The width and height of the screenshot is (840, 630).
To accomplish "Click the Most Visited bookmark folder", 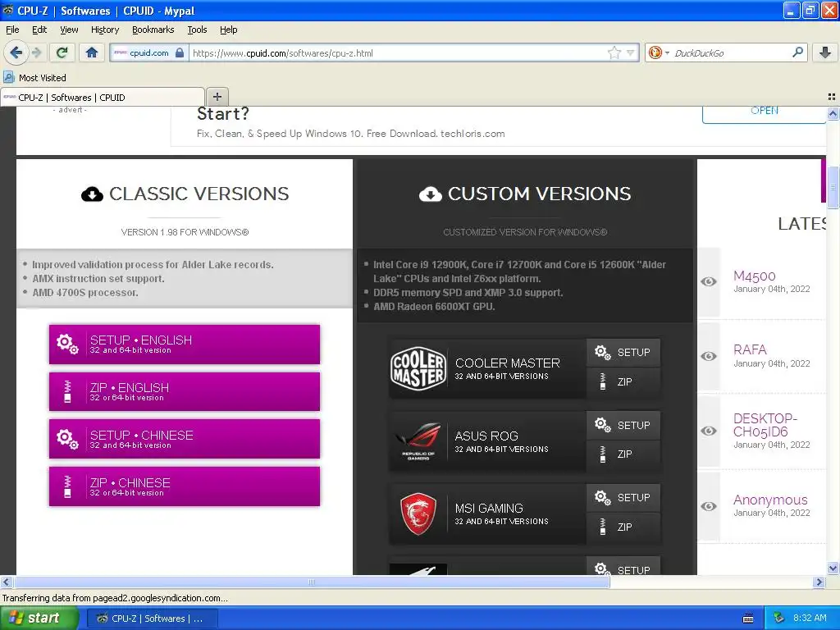I will coord(35,78).
